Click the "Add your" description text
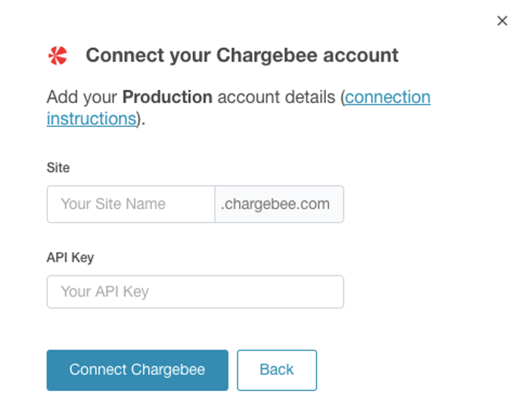529x420 pixels. pyautogui.click(x=82, y=97)
